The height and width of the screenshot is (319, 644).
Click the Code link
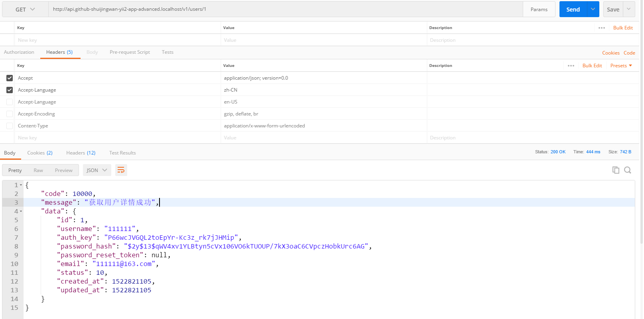click(x=629, y=53)
